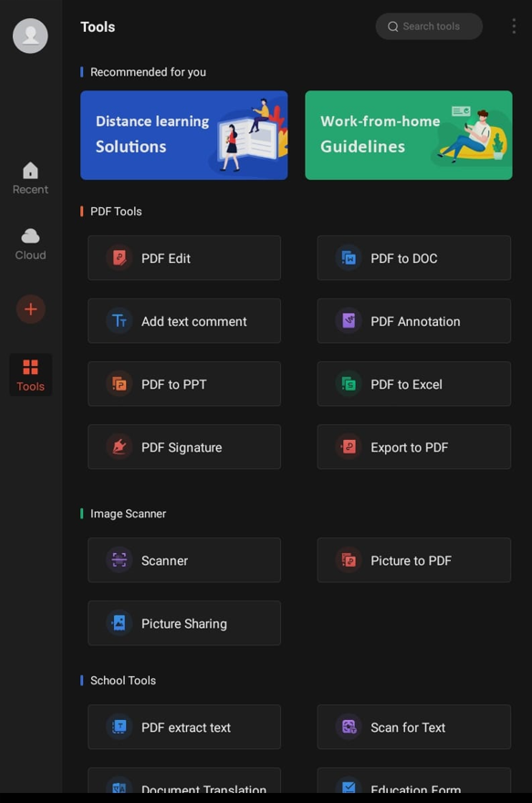The image size is (532, 803).
Task: Click the Export to PDF icon
Action: [349, 446]
